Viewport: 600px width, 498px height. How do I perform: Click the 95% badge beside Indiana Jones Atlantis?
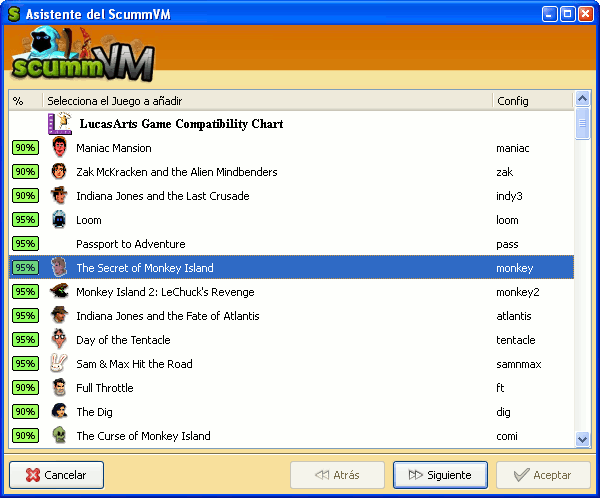(25, 316)
